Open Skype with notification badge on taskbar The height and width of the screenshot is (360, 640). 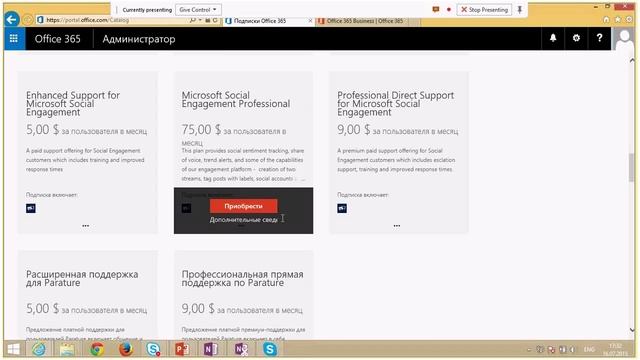pos(153,349)
